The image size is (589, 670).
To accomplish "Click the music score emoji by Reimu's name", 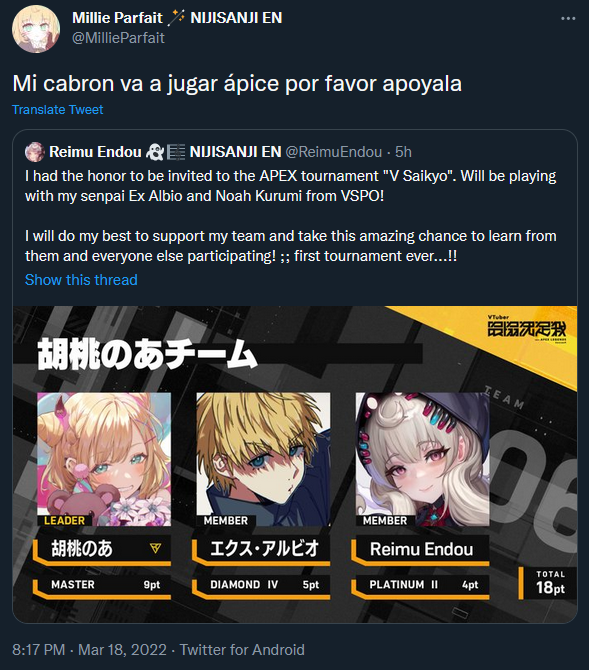I will click(176, 152).
